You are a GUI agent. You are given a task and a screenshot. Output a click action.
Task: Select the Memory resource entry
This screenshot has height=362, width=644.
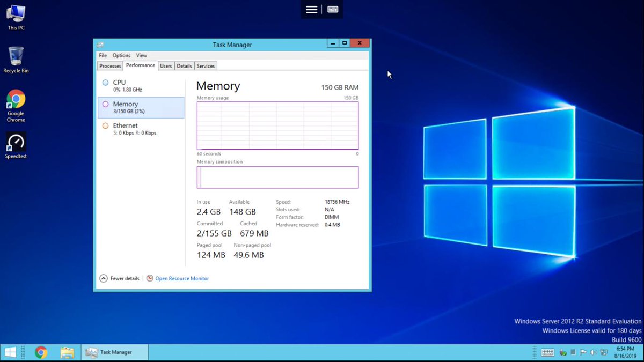click(x=141, y=107)
